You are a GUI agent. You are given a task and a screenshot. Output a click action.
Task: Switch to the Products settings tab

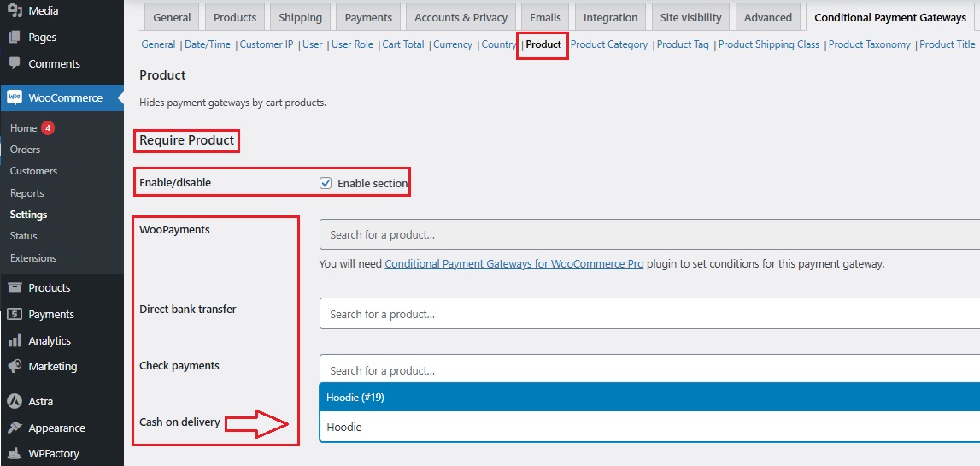point(235,17)
